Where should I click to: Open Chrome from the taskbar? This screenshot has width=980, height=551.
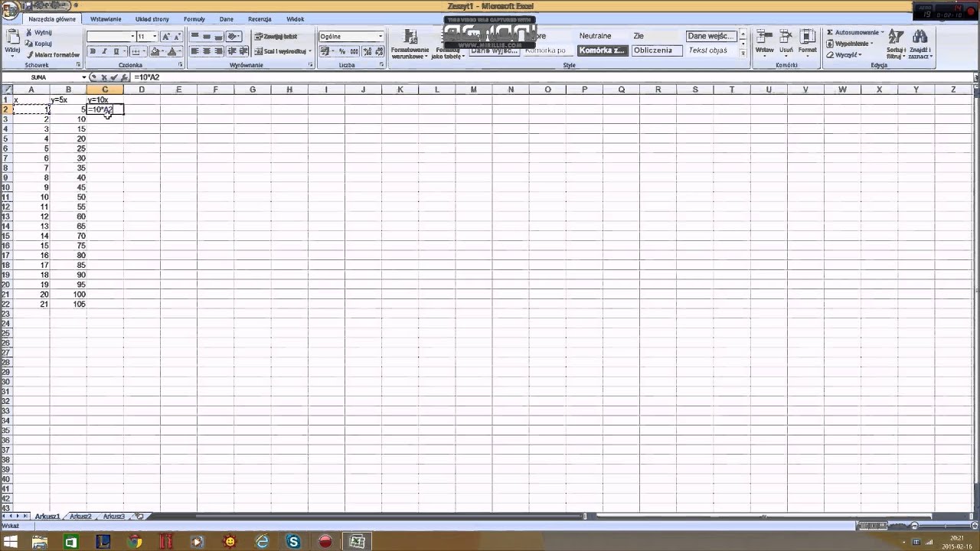135,542
